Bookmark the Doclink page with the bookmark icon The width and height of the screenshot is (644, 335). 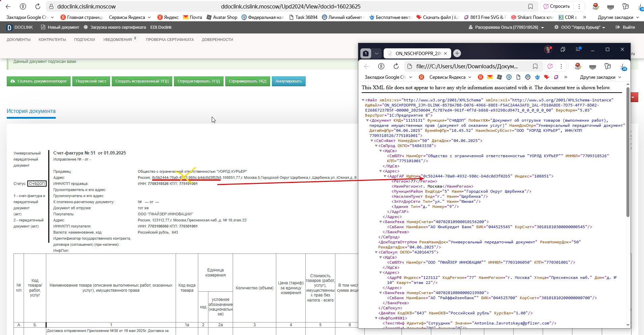[x=531, y=6]
